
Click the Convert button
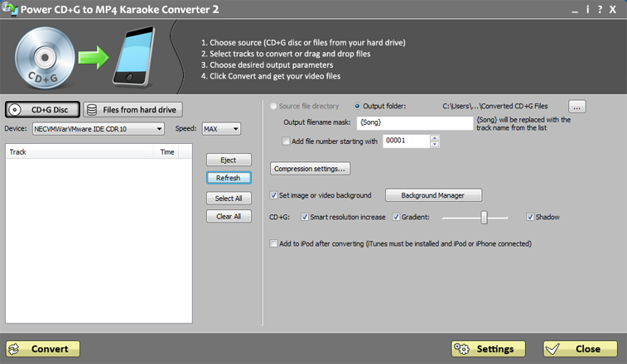click(x=43, y=349)
